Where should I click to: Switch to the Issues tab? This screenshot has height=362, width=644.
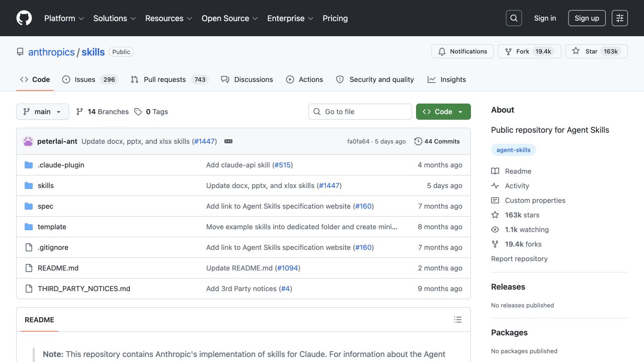pyautogui.click(x=90, y=79)
